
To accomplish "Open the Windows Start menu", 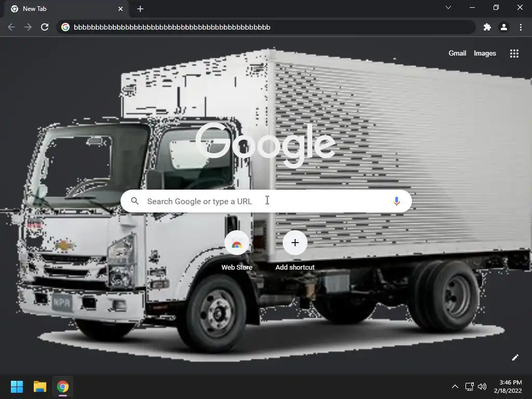I will tap(17, 387).
